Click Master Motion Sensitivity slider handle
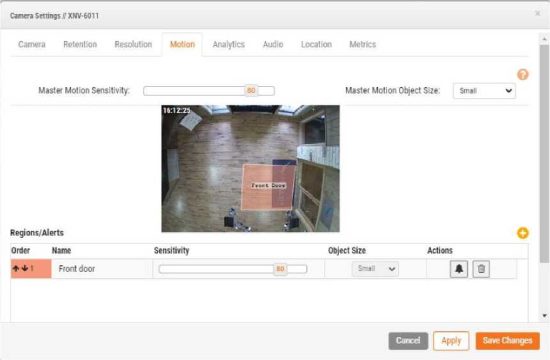Image resolution: width=550 pixels, height=360 pixels. point(251,91)
